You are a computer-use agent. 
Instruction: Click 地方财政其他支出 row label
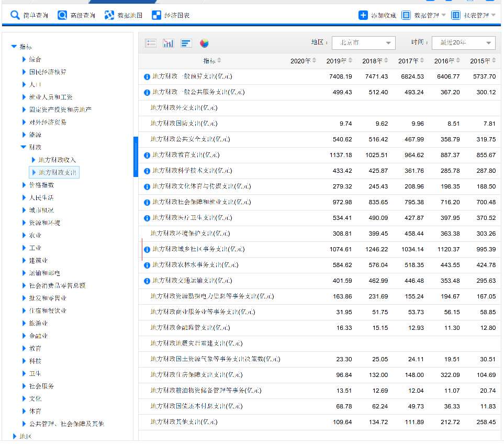click(184, 422)
